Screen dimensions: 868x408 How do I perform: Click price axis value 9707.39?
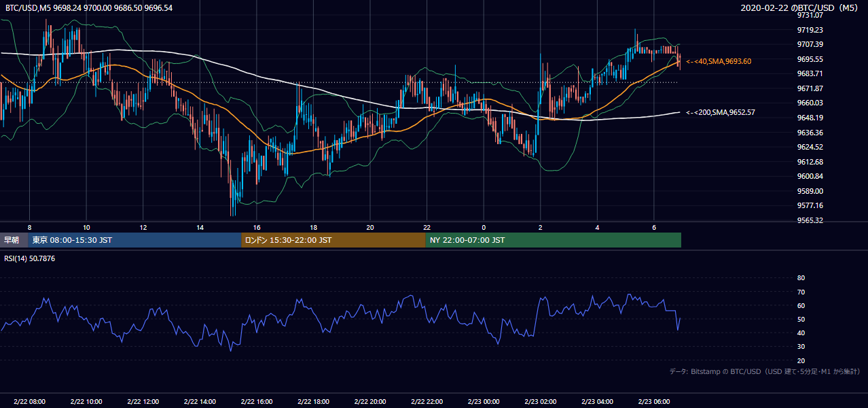[x=810, y=44]
